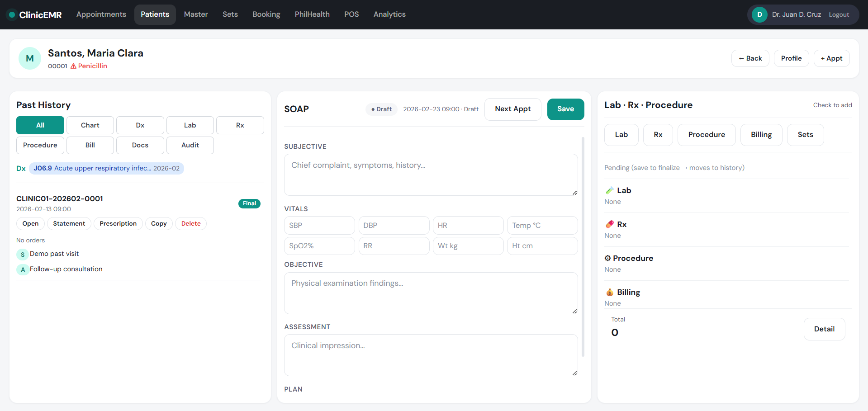Screen dimensions: 868x411
Task: Select the Docs history filter
Action: tap(140, 145)
